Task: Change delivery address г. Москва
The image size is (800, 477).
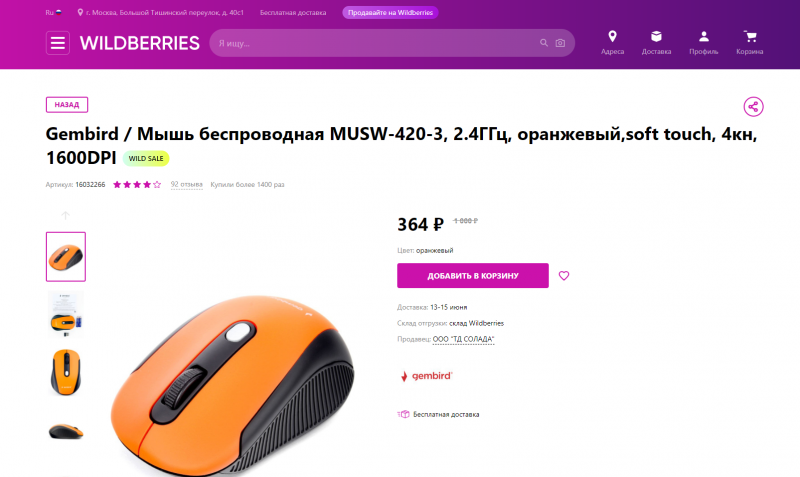Action: (160, 12)
